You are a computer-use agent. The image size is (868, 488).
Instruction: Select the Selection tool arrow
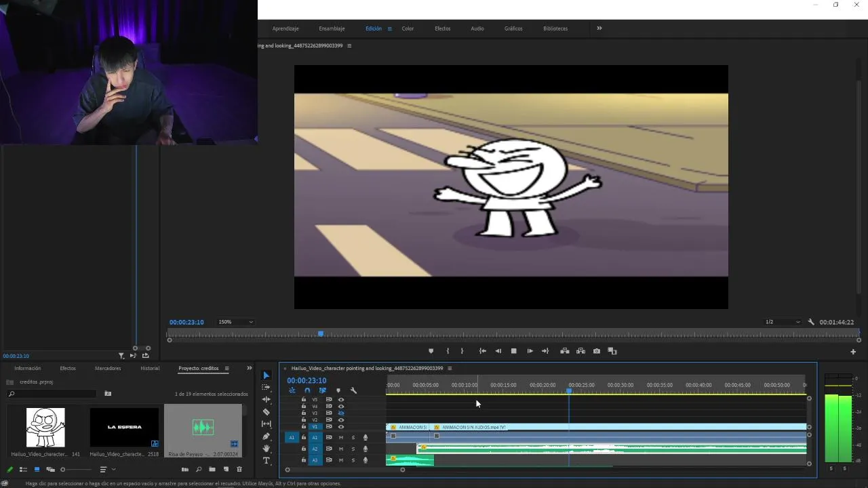(266, 375)
